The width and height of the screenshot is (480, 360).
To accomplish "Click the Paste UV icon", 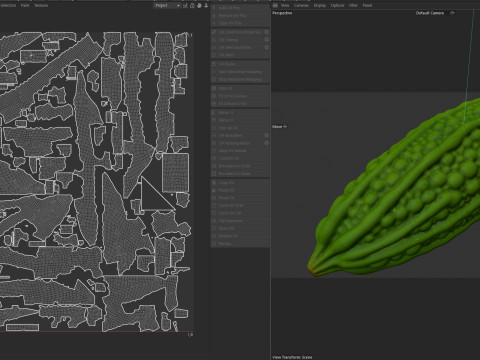I will click(x=214, y=190).
